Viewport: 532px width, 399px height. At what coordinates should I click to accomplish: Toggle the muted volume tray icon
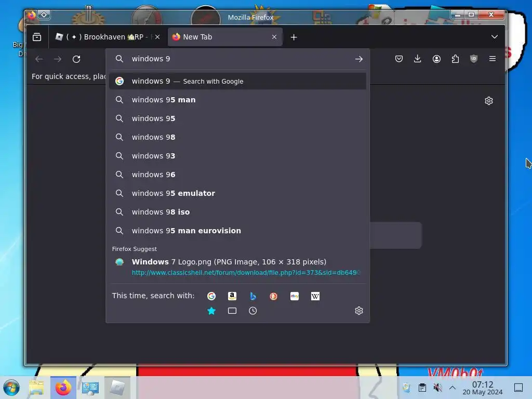(437, 388)
